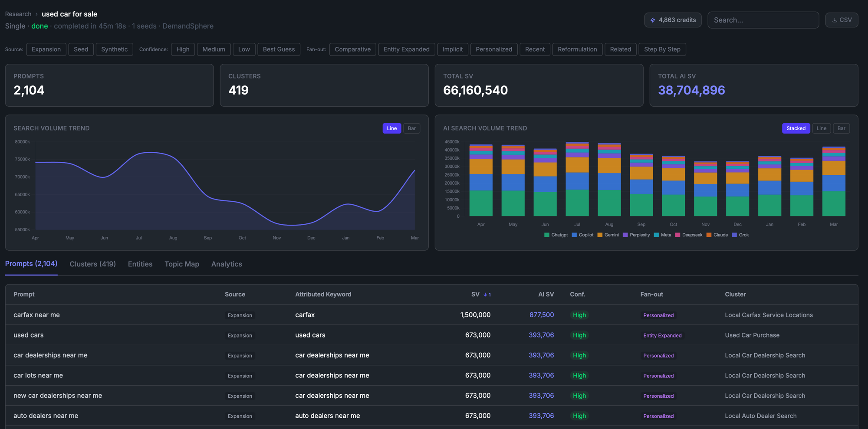Open the Analytics tab
Screen dimensions: 868x429
(226, 264)
